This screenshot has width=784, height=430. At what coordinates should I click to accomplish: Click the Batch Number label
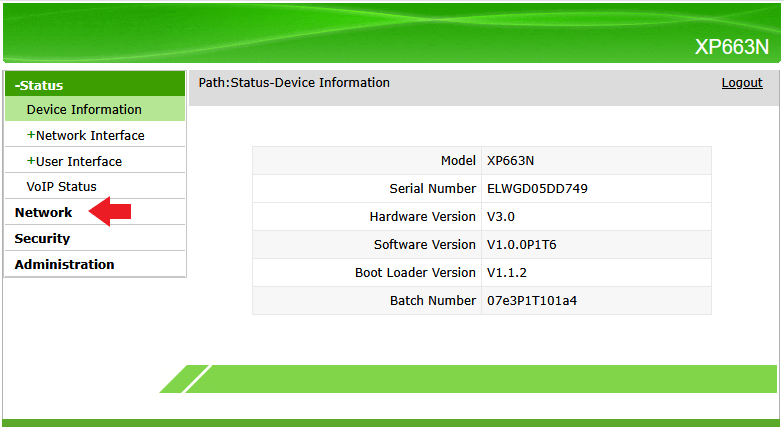pos(433,300)
